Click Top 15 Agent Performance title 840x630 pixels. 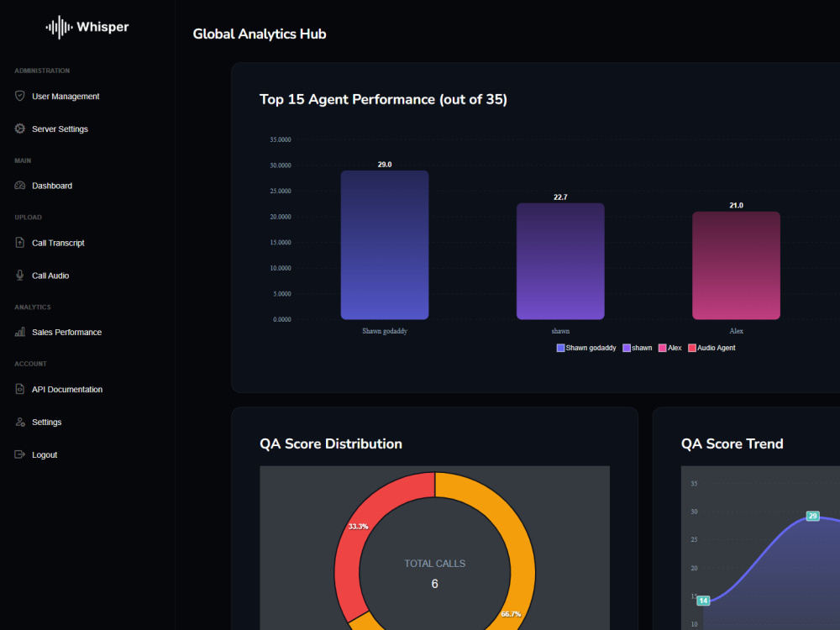pyautogui.click(x=383, y=100)
